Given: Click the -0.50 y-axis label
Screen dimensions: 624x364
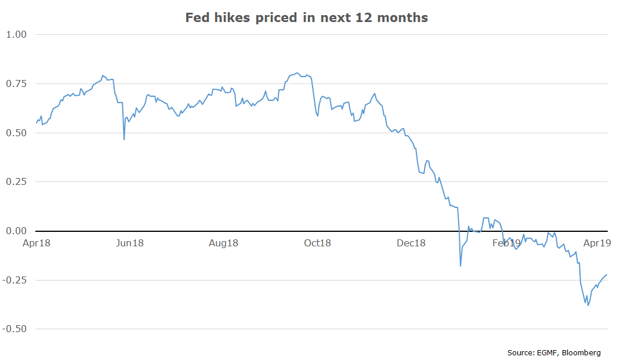Looking at the screenshot, I should [14, 329].
